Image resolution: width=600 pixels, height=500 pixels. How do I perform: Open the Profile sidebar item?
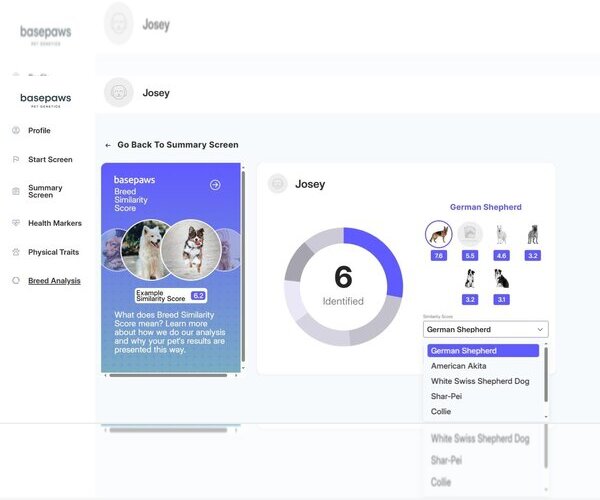[39, 130]
